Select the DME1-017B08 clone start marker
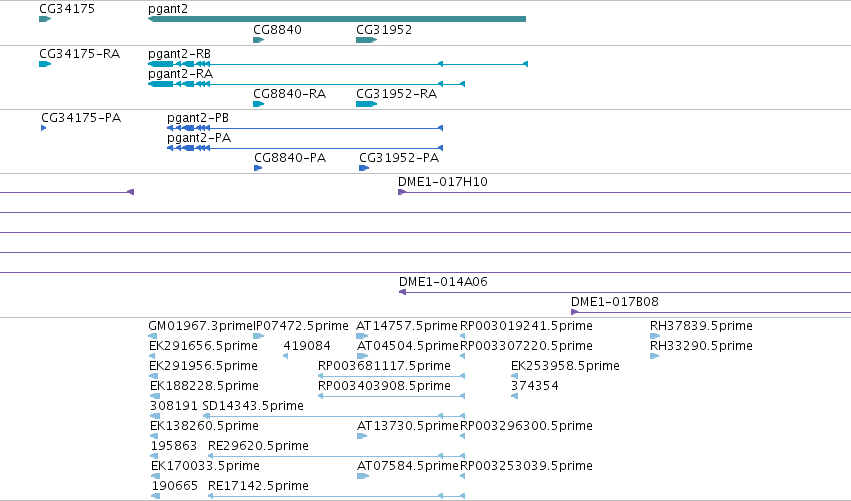Viewport: 851px width, 501px height. click(574, 312)
